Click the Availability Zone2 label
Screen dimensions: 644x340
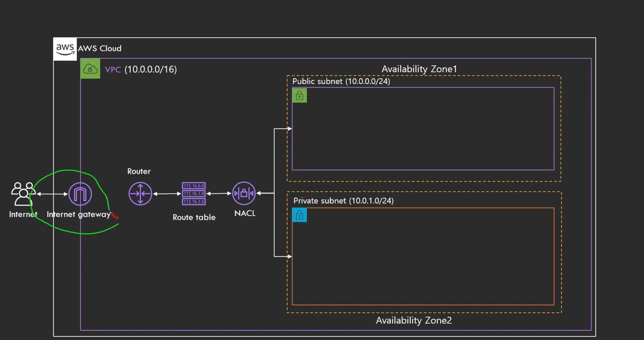coord(414,320)
